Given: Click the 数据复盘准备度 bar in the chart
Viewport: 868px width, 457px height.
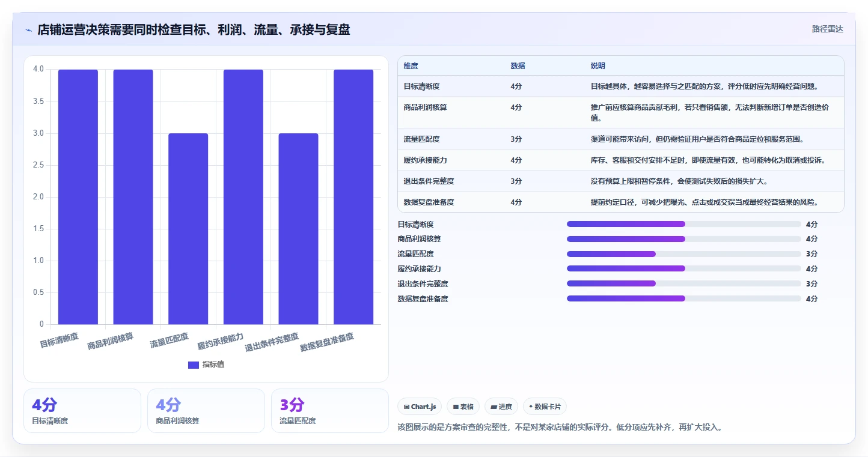Looking at the screenshot, I should pos(353,197).
